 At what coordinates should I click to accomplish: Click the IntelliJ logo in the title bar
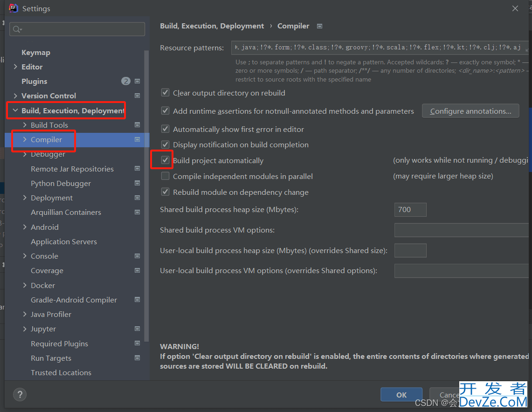pyautogui.click(x=13, y=8)
